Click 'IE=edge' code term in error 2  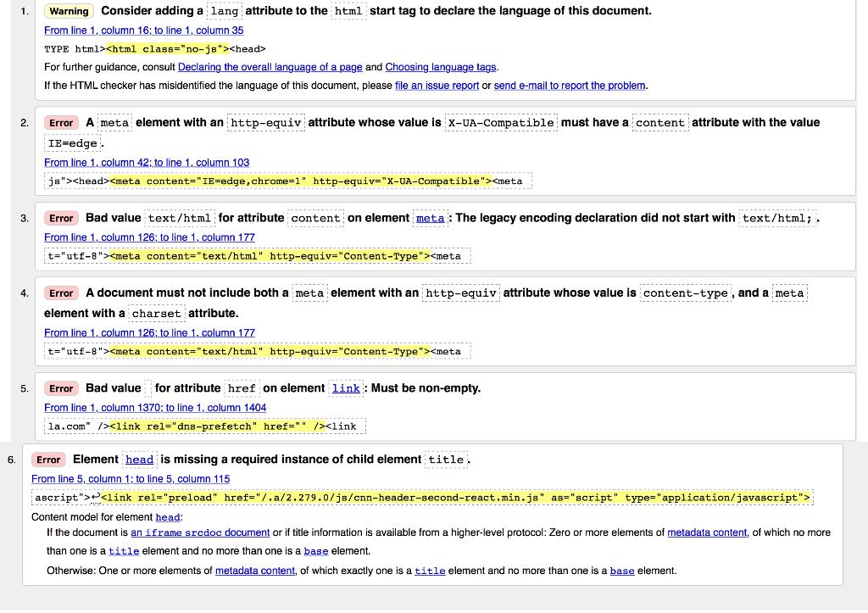pyautogui.click(x=73, y=143)
